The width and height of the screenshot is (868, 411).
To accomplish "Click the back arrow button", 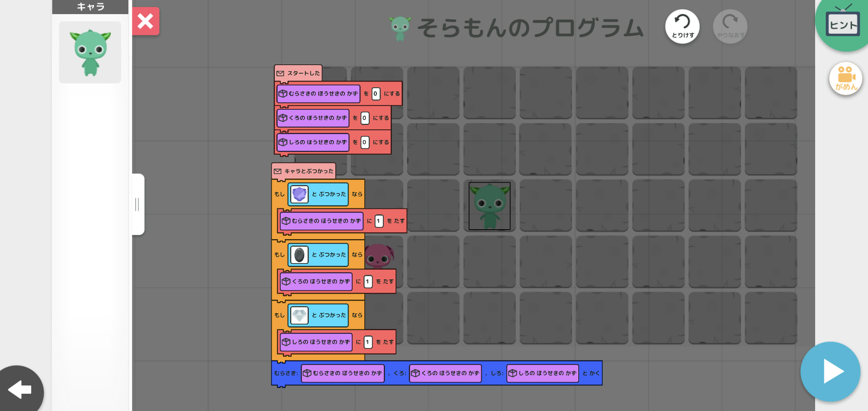I will [x=20, y=389].
